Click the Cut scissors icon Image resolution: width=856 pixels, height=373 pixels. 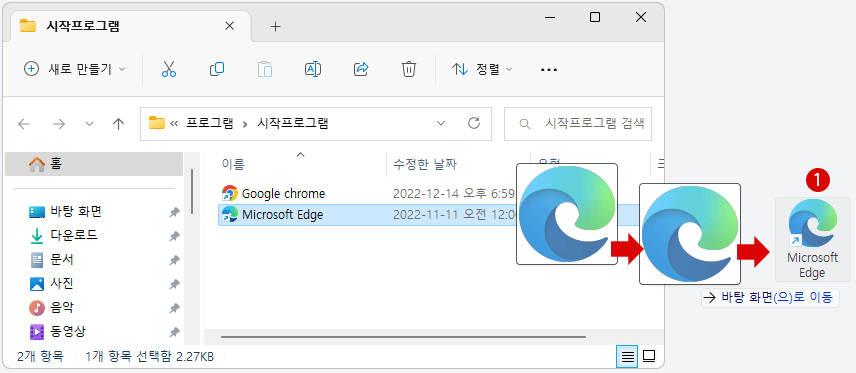click(x=169, y=69)
